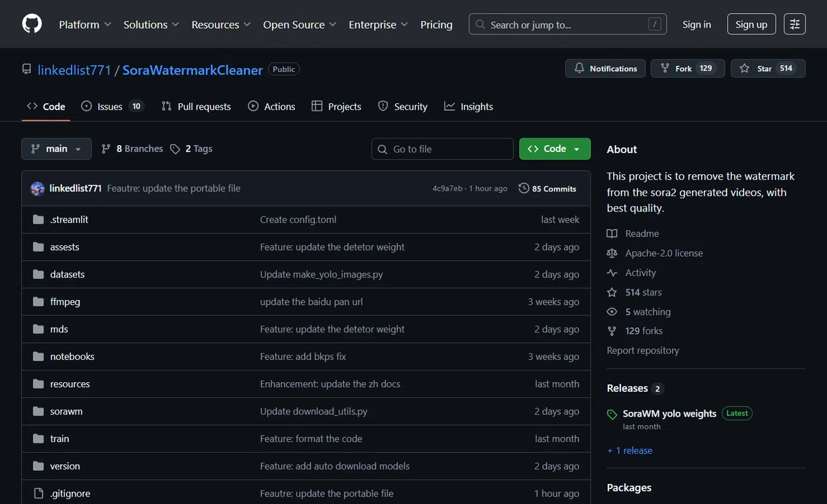Click the folder icon for assests
This screenshot has width=827, height=504.
click(x=39, y=247)
